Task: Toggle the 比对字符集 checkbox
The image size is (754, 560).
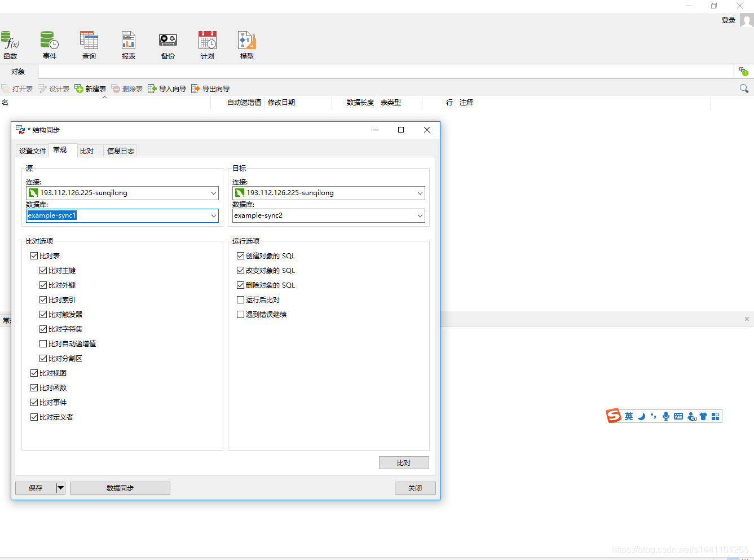Action: pyautogui.click(x=43, y=329)
